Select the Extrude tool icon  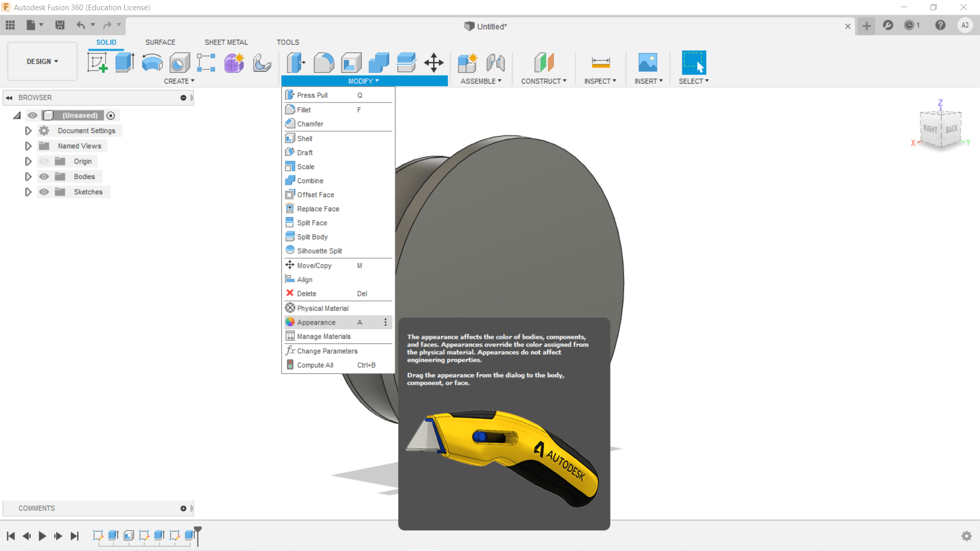125,63
